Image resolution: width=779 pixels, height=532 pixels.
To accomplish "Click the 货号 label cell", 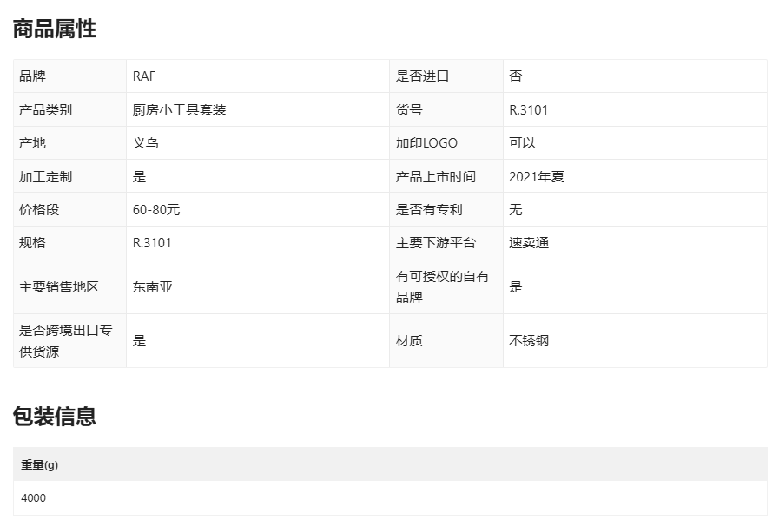I will point(409,110).
